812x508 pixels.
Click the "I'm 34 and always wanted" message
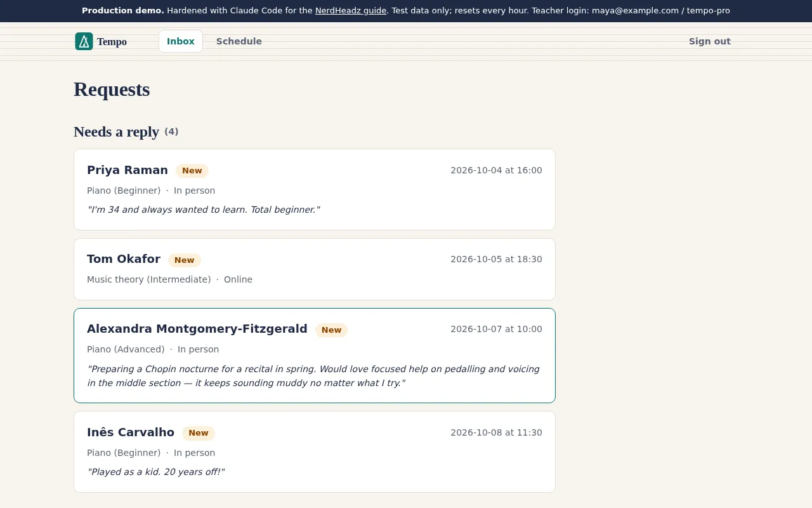click(204, 210)
